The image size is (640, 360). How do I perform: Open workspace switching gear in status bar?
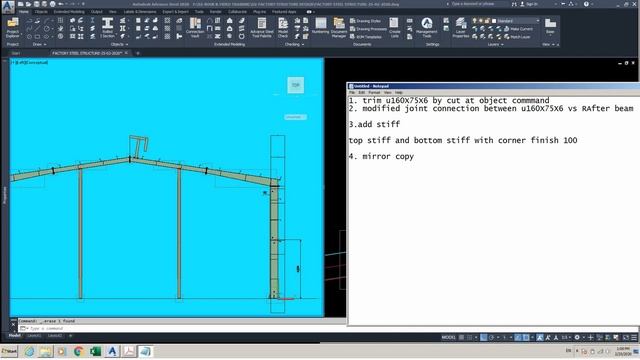point(577,338)
